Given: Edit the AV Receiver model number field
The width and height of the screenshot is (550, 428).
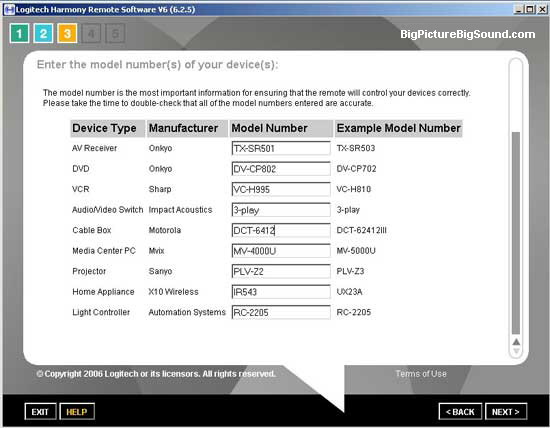Looking at the screenshot, I should [x=281, y=148].
